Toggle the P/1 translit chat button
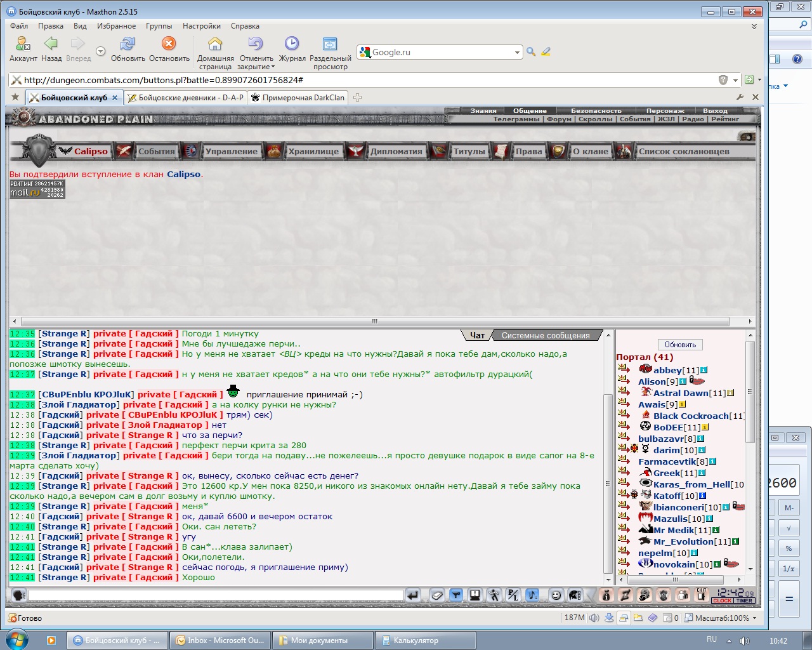 pyautogui.click(x=513, y=595)
